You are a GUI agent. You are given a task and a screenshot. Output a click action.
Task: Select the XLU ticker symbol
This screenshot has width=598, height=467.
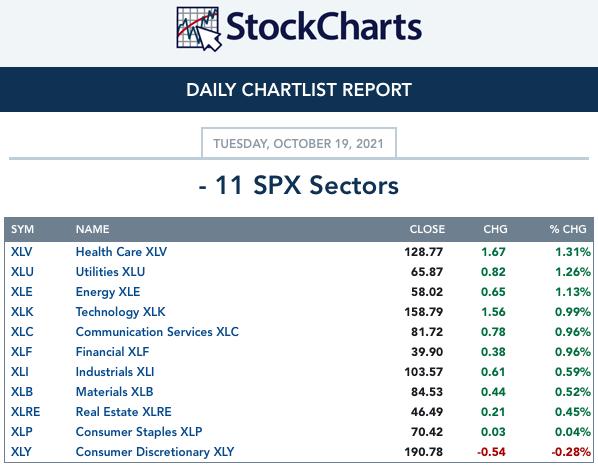pyautogui.click(x=22, y=272)
